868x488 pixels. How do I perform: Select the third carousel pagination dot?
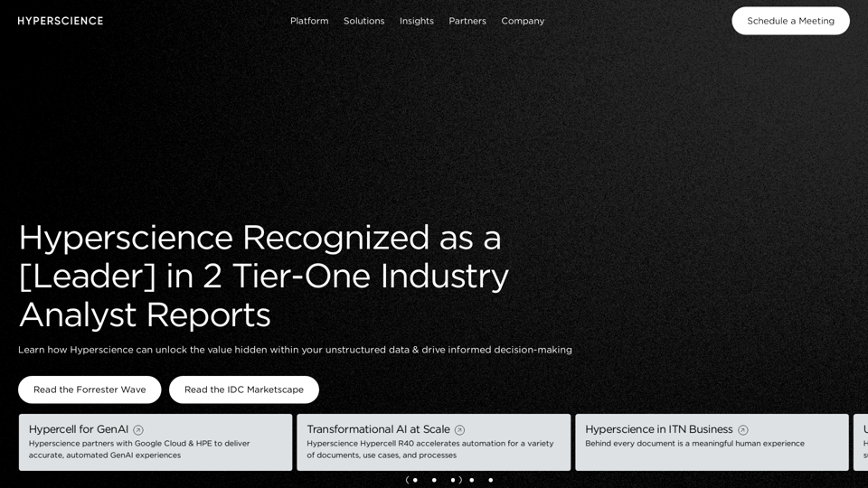tap(453, 480)
